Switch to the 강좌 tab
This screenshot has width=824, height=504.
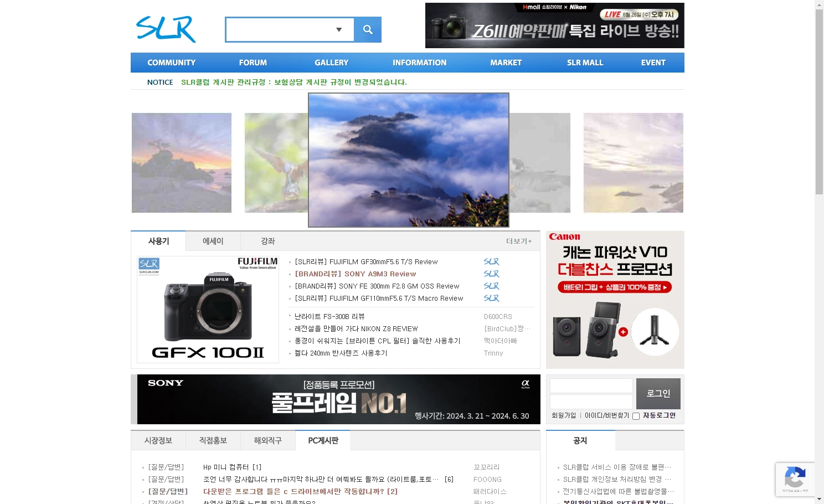268,241
